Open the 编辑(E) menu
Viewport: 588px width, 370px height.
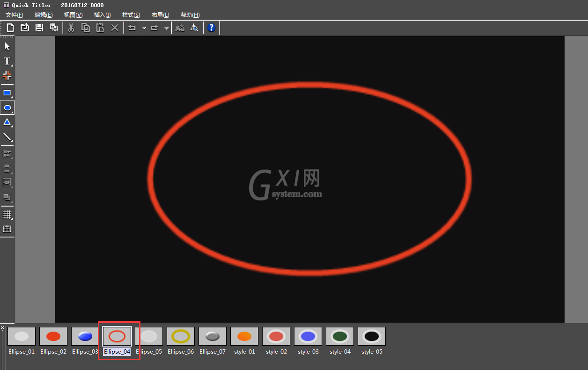pos(44,15)
